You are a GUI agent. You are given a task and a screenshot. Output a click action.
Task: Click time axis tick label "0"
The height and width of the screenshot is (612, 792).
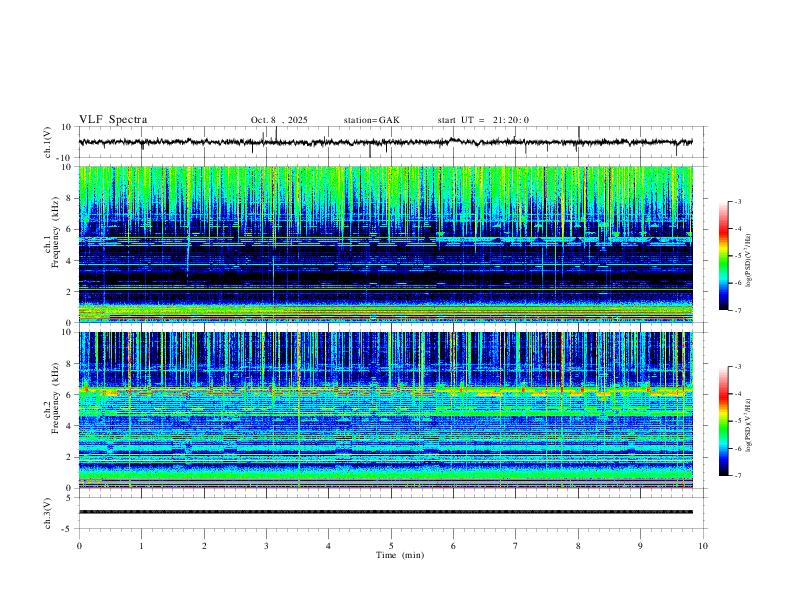79,546
